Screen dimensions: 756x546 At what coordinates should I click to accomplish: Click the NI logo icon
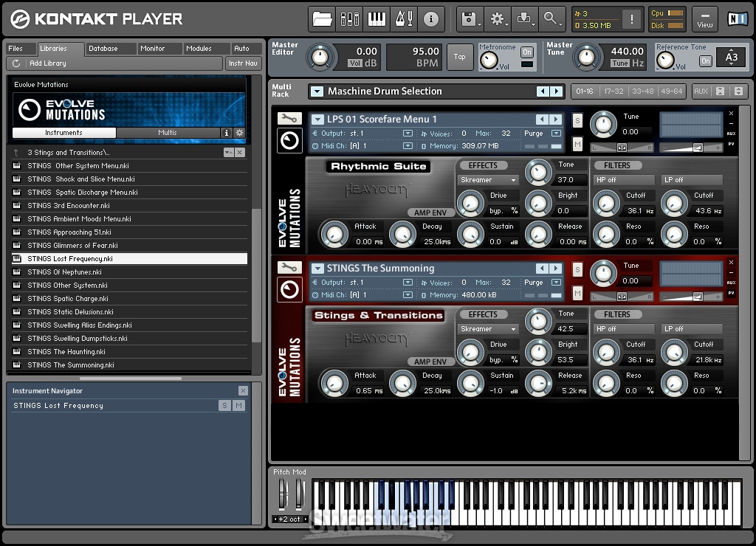[x=737, y=19]
